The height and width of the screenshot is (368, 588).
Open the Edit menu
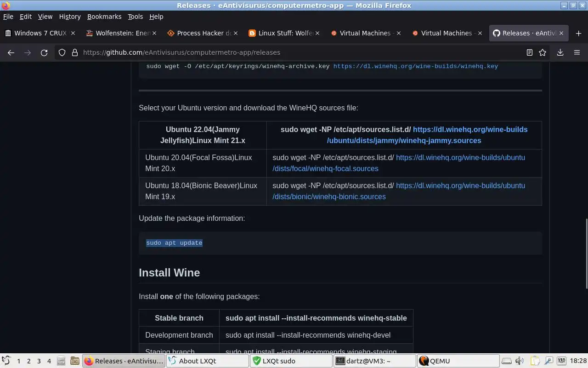click(26, 17)
